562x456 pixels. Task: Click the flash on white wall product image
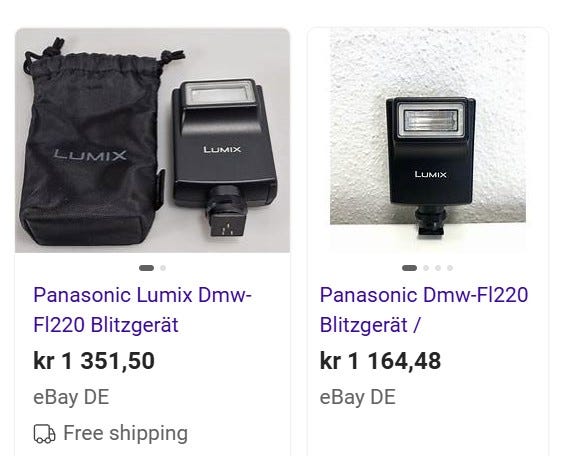pyautogui.click(x=428, y=140)
